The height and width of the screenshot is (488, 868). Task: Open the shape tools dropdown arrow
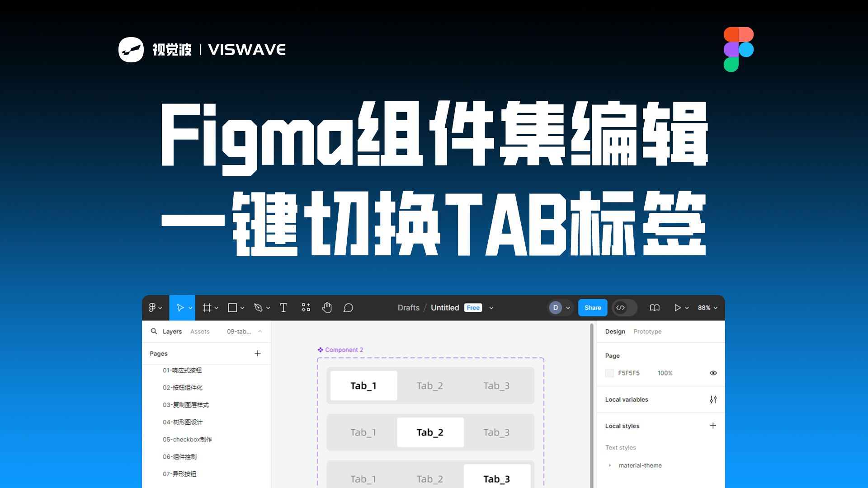click(x=242, y=308)
